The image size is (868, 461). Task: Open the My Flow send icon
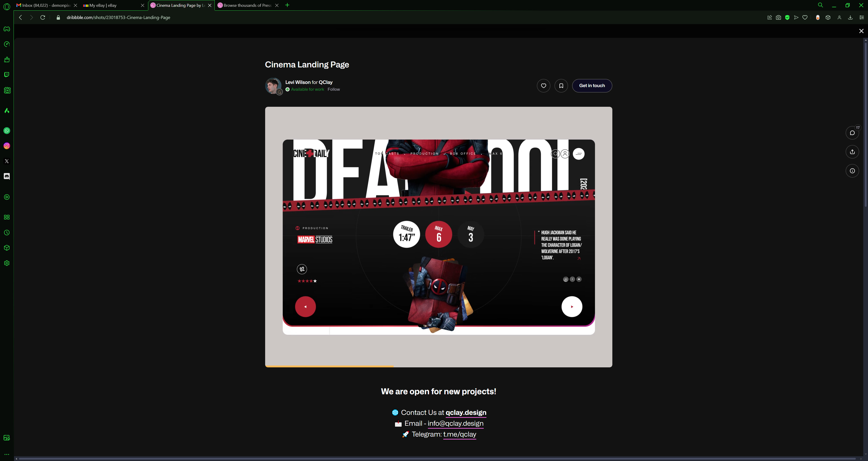[x=796, y=18]
